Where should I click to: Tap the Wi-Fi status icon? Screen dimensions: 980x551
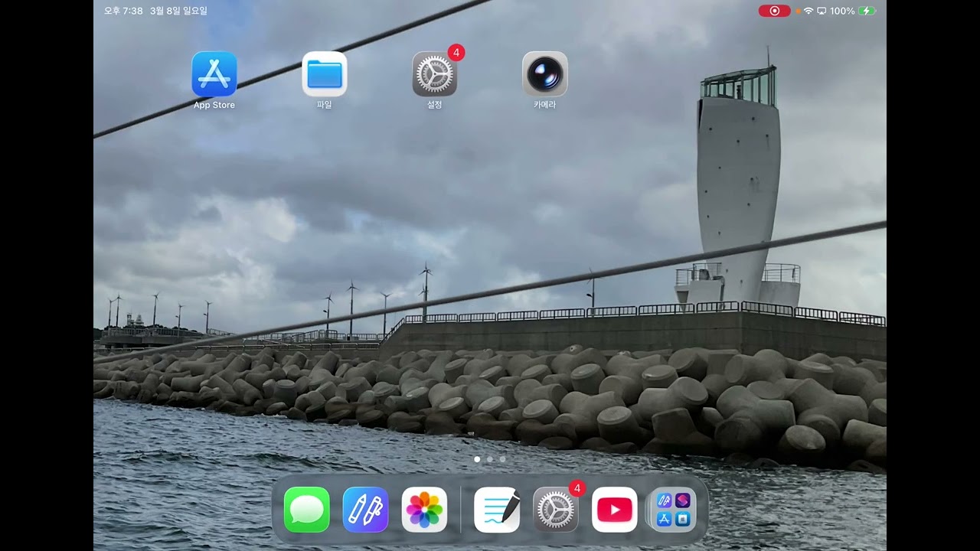click(x=808, y=11)
